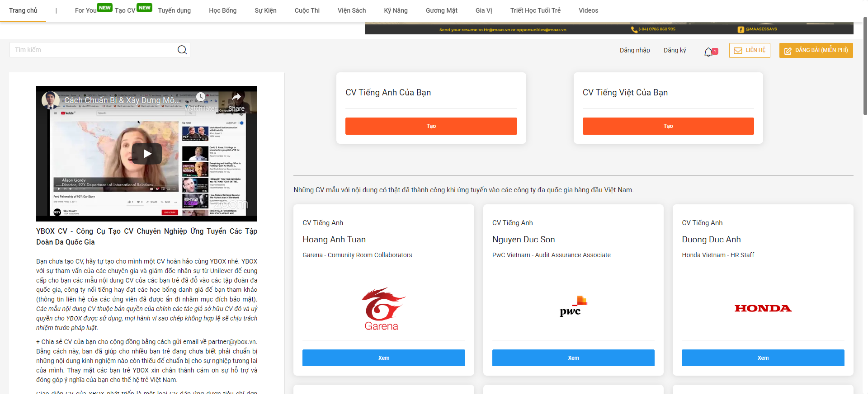Screen dimensions: 868x396
Task: Click Xem for Duong Duc Anh CV
Action: pyautogui.click(x=763, y=358)
